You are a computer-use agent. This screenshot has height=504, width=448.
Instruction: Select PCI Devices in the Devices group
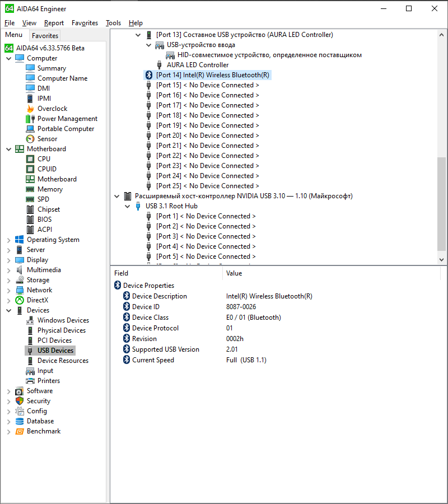[53, 340]
